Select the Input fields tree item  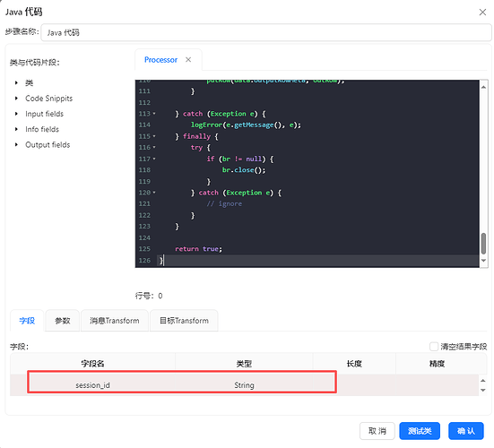tap(45, 114)
